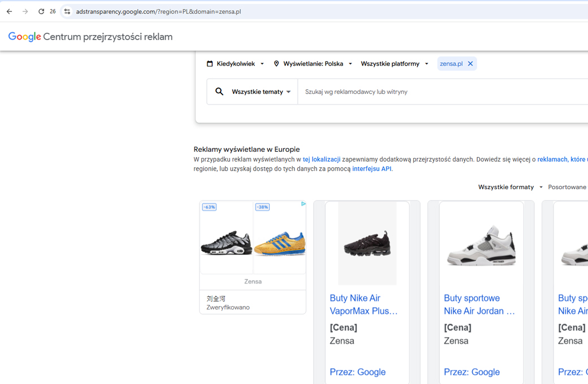Open the Kiedykolwiek date dropdown

[236, 64]
